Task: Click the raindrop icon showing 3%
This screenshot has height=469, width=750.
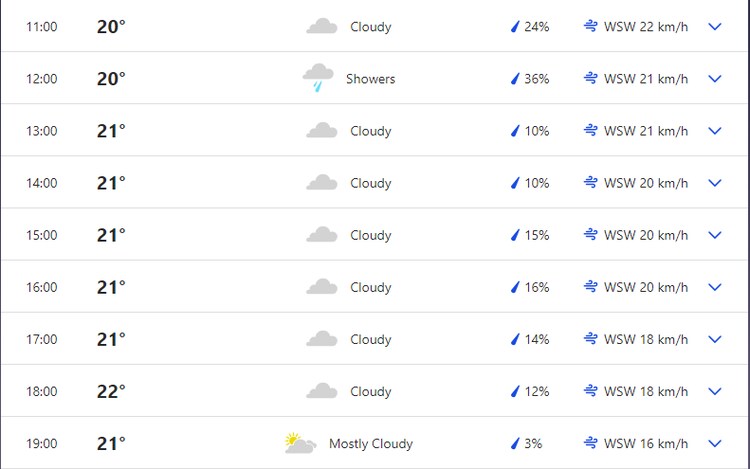Action: point(515,443)
